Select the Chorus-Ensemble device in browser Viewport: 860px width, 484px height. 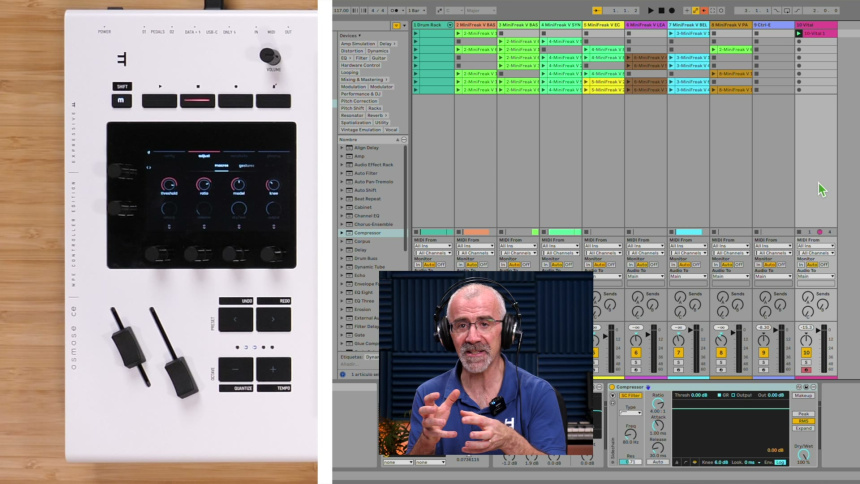[374, 224]
